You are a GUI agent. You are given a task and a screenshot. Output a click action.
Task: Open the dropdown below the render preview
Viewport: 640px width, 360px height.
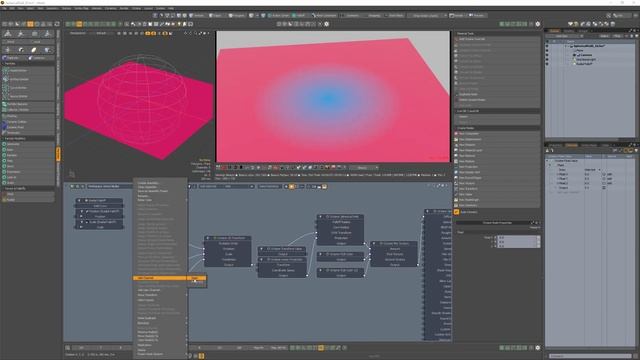(363, 167)
